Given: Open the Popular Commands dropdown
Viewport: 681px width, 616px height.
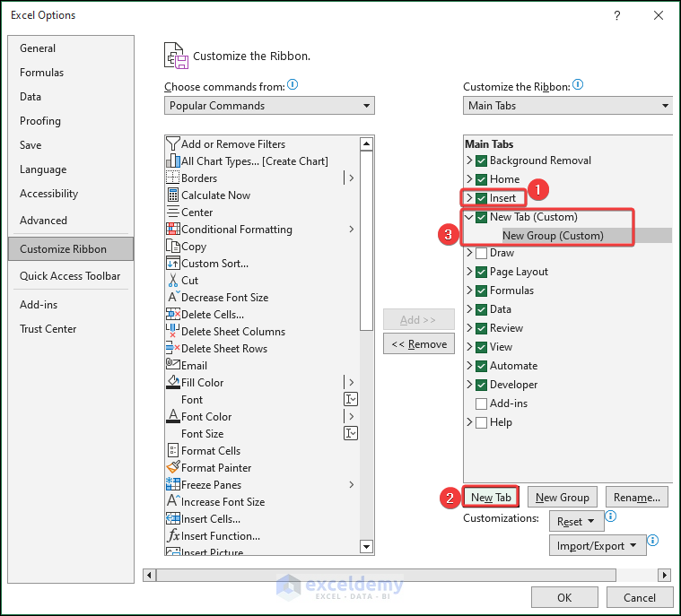Looking at the screenshot, I should (269, 106).
